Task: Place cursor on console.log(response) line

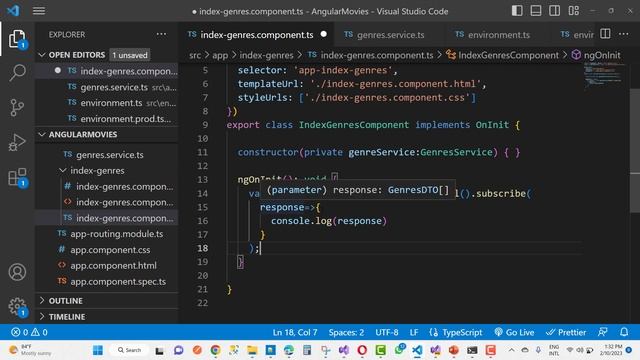Action: pyautogui.click(x=329, y=221)
